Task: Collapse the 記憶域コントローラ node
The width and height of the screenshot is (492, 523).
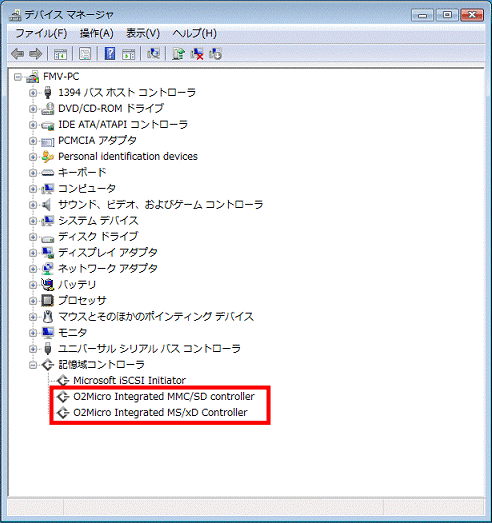Action: pos(33,365)
